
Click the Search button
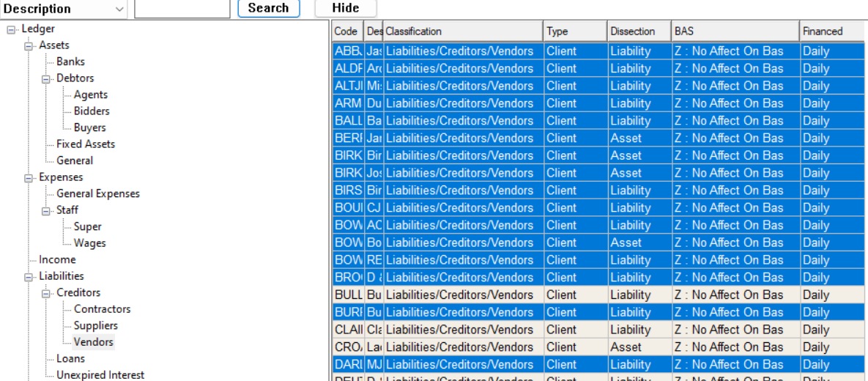(x=269, y=8)
